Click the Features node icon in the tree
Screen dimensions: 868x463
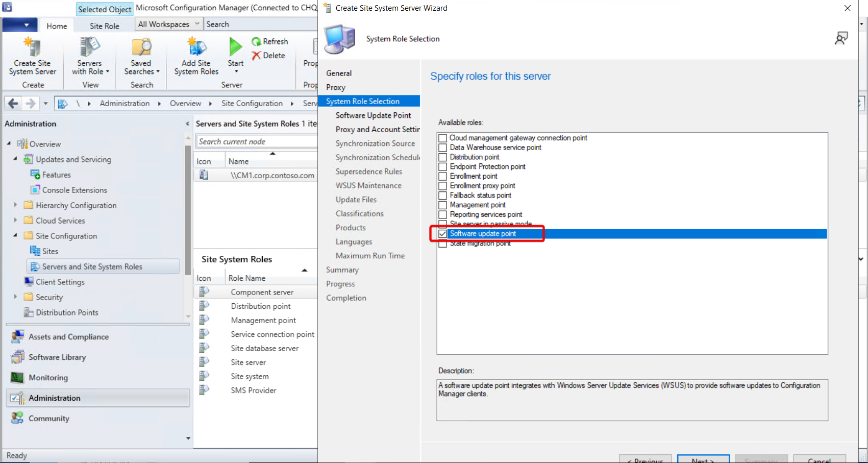[35, 175]
